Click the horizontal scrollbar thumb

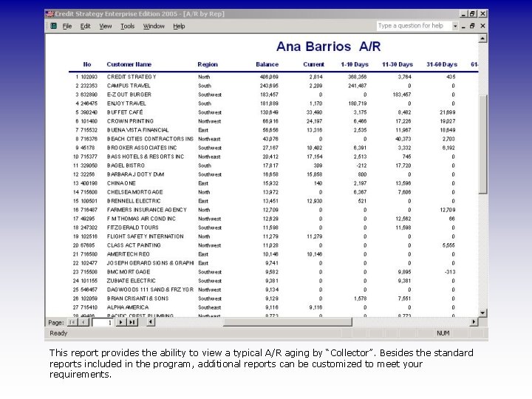[287, 322]
